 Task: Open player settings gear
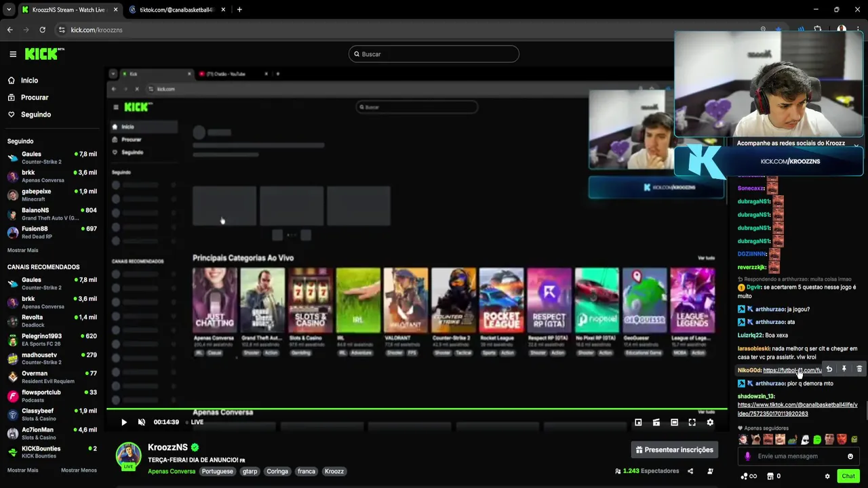coord(710,422)
